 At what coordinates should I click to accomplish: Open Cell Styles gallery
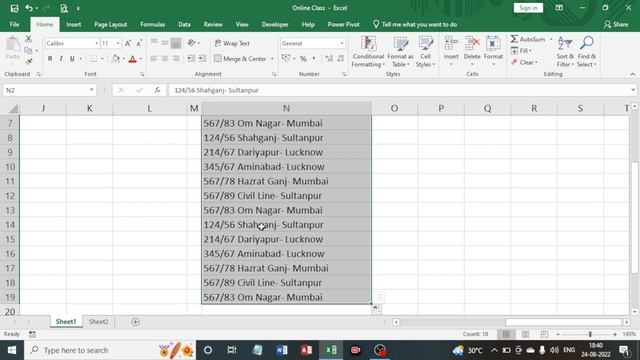(x=425, y=52)
